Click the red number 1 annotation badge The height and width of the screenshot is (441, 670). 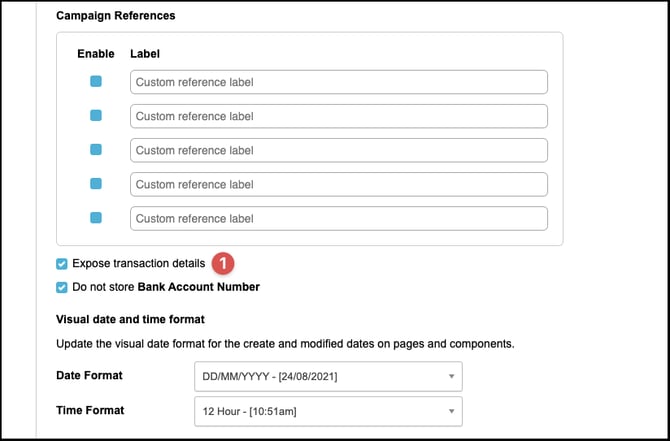point(224,264)
